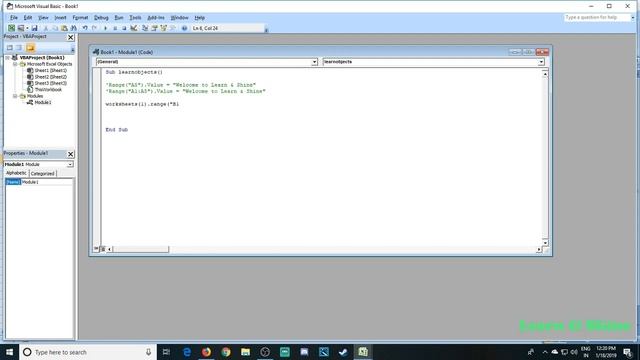Image resolution: width=640 pixels, height=360 pixels.
Task: Click the Reset stop toolbar icon
Action: [x=124, y=28]
